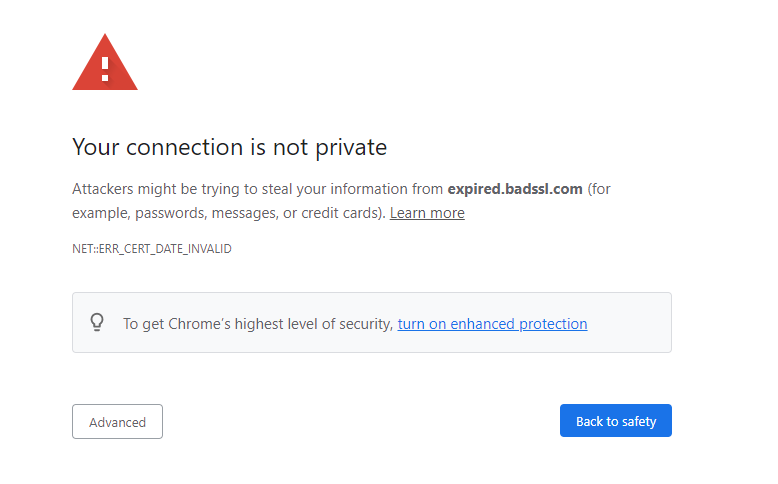
Task: Click the word "private" in the heading
Action: tap(353, 148)
